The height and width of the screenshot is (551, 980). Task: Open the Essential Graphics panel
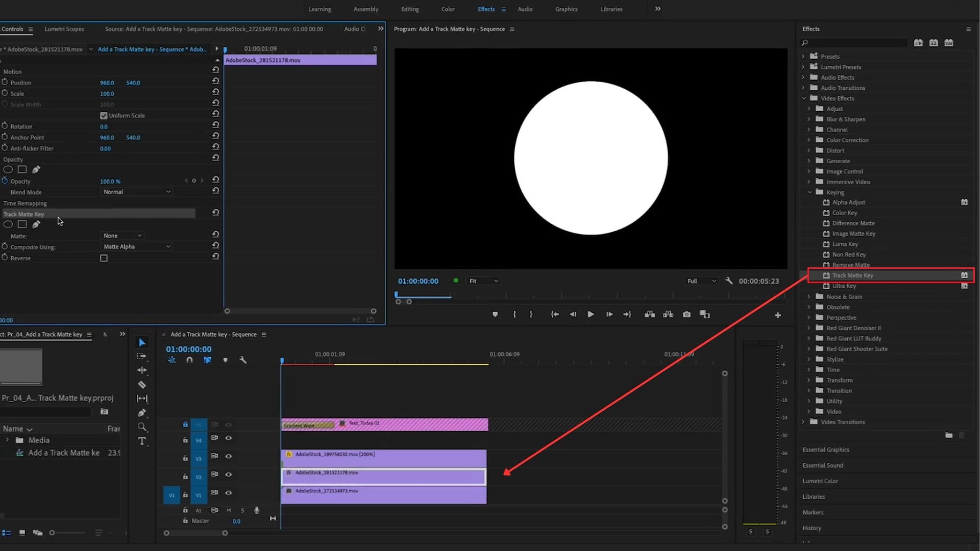pos(826,449)
